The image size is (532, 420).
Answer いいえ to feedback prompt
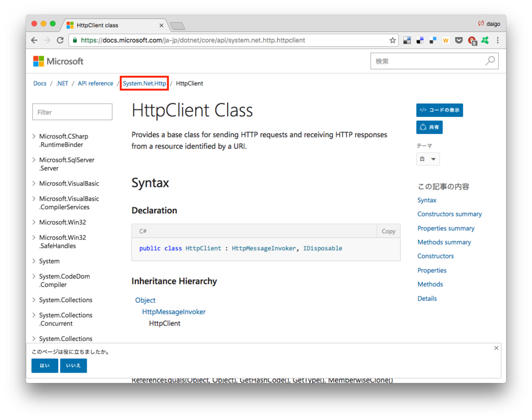click(73, 366)
